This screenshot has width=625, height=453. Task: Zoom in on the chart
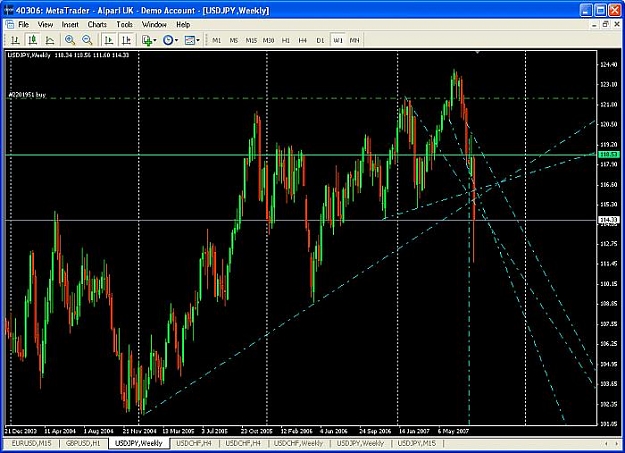coord(70,40)
